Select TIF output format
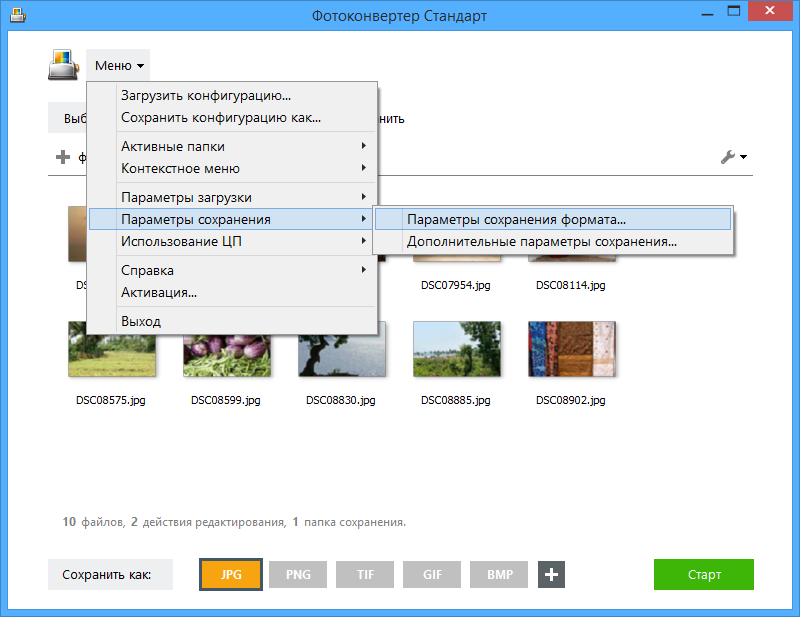This screenshot has height=617, width=800. point(365,575)
